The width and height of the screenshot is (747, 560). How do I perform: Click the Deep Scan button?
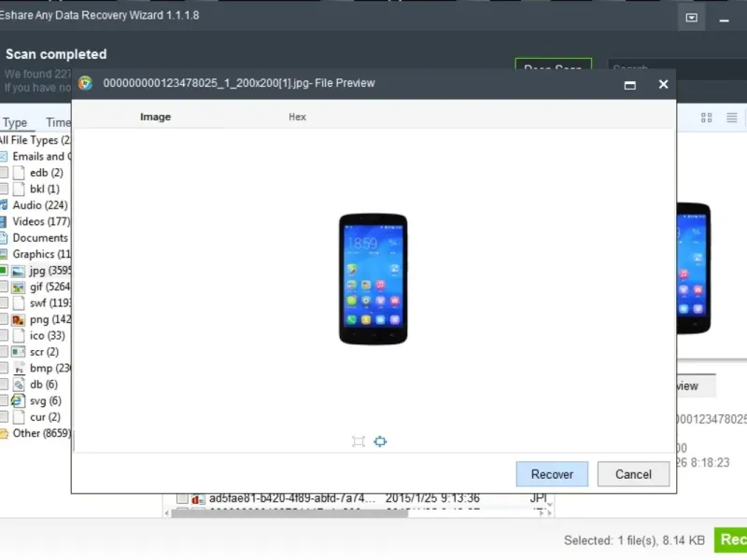click(553, 64)
